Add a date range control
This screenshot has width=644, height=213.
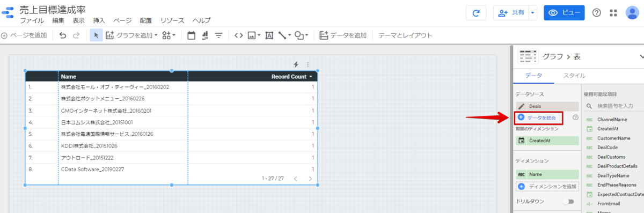click(x=191, y=35)
